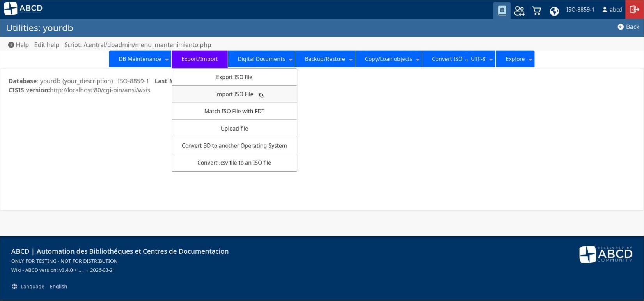
Task: Choose Match ISO File with FDT
Action: pos(234,112)
